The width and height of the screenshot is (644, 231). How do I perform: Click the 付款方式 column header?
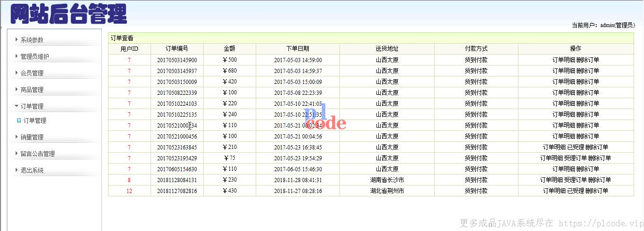click(476, 49)
